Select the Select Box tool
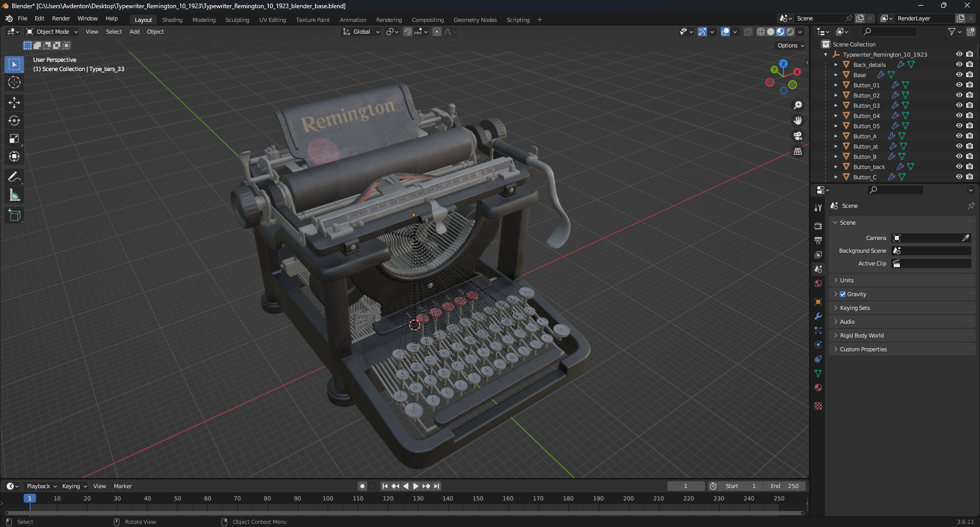This screenshot has height=527, width=980. tap(14, 64)
